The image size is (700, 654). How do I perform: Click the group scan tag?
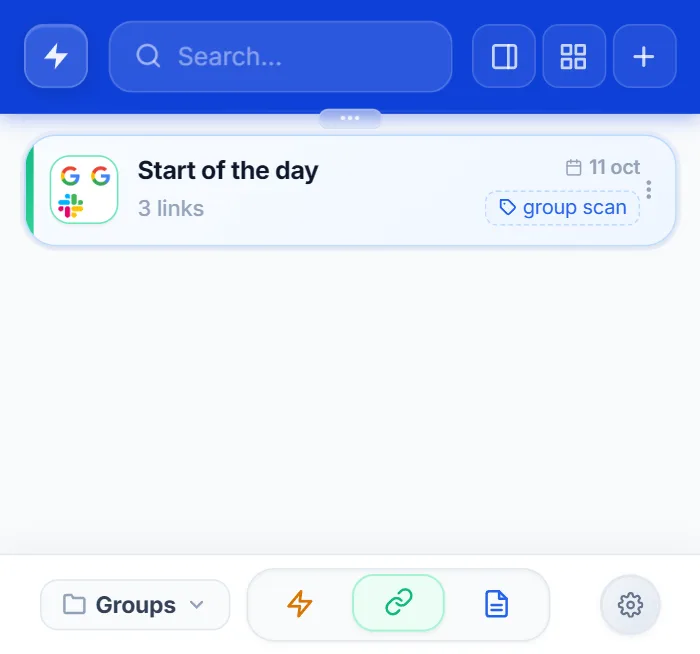562,208
